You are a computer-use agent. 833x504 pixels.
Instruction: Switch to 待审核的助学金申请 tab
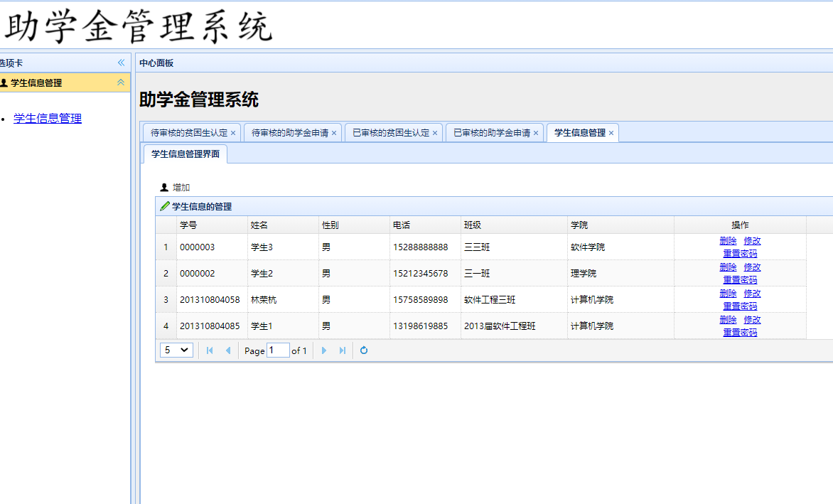point(290,133)
